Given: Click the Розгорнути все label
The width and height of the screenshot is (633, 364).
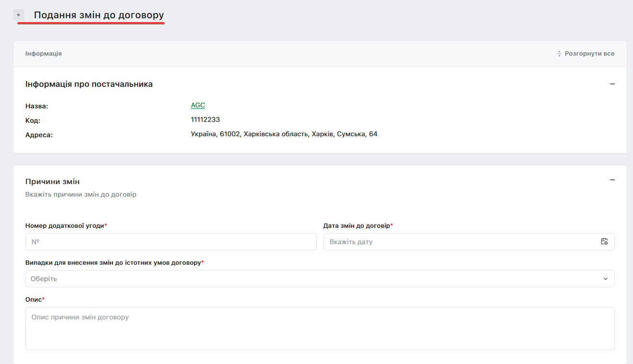Looking at the screenshot, I should point(589,54).
